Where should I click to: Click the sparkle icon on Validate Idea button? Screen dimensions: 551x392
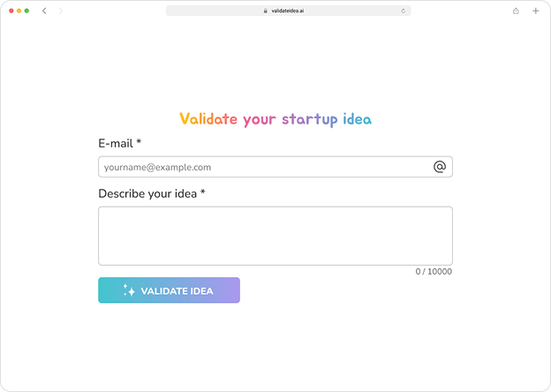[x=128, y=290]
